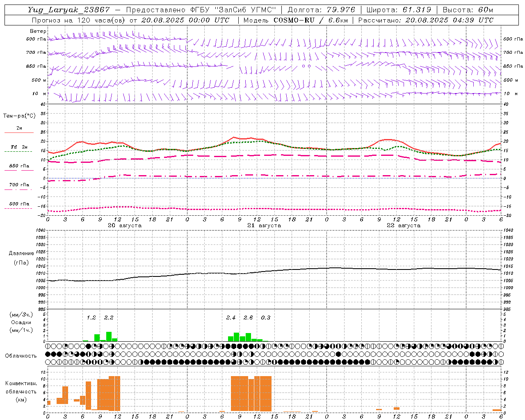525x420 pixels.
Task: Click the (мм/3ч.) precipitation unit label
Action: click(21, 315)
